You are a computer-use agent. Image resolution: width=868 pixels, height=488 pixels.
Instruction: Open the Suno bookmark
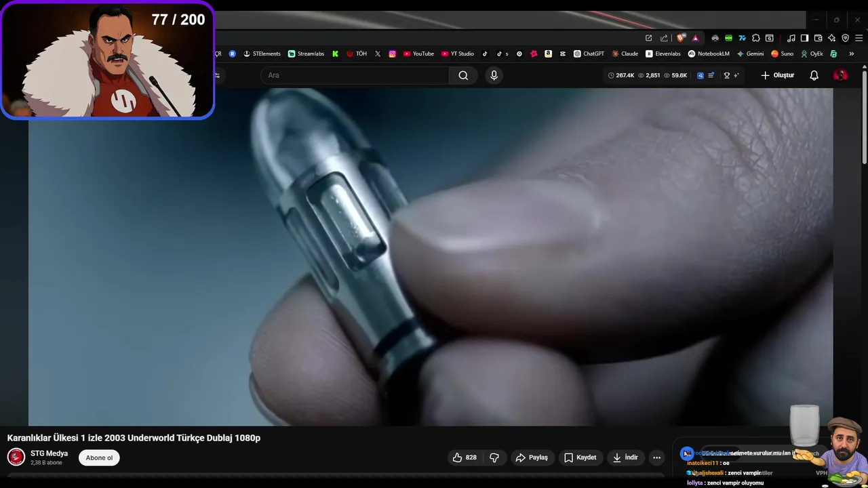click(782, 54)
